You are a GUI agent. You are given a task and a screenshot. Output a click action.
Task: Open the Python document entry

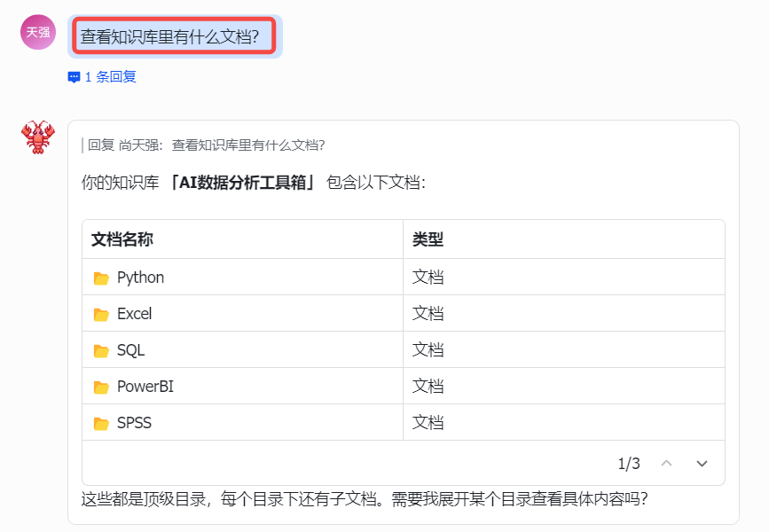[x=140, y=278]
